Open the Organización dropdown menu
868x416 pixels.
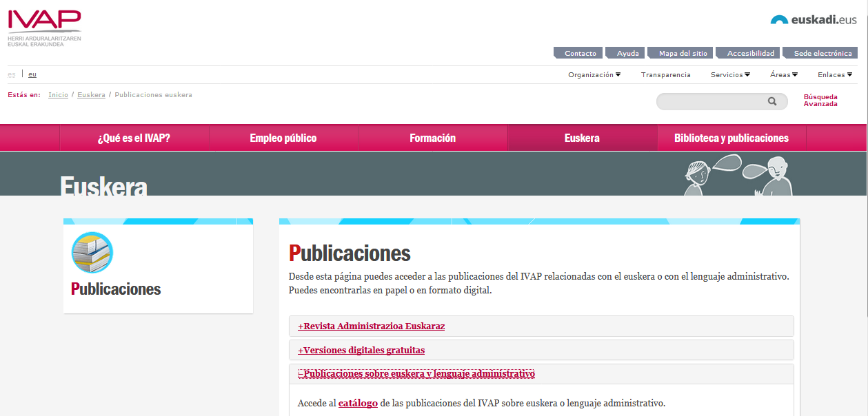[x=594, y=75]
